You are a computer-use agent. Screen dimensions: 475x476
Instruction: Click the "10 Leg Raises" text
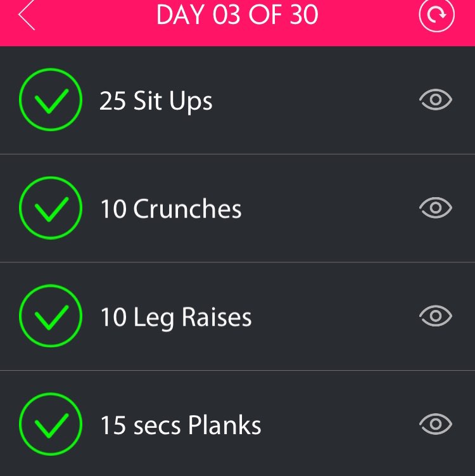[x=175, y=318]
